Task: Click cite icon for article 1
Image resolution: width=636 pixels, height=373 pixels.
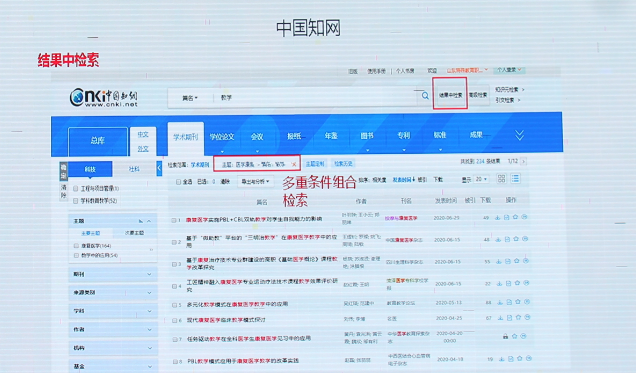Action: [524, 217]
